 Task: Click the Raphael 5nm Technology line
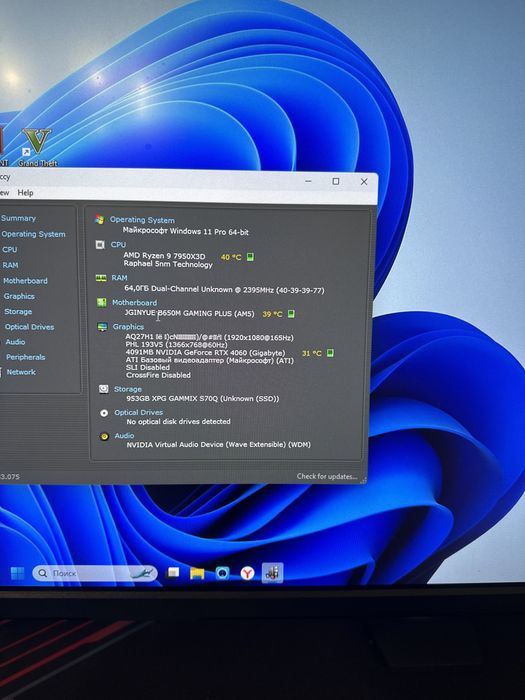pos(168,264)
